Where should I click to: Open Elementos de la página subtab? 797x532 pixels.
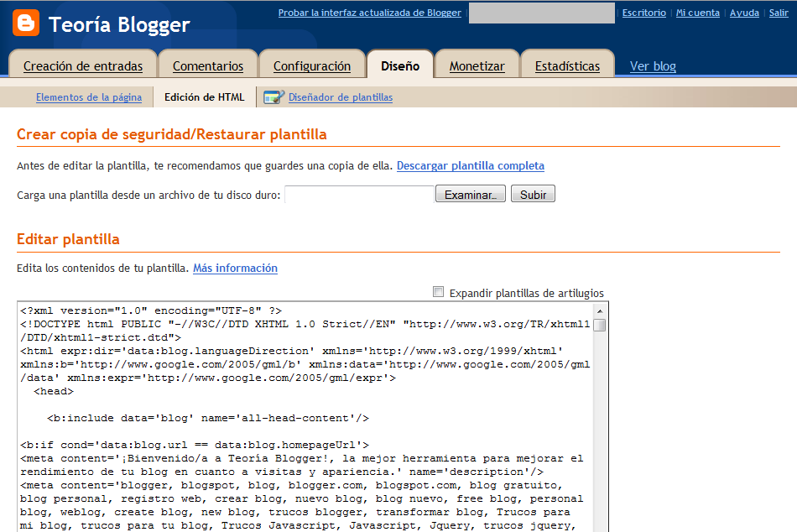[89, 97]
